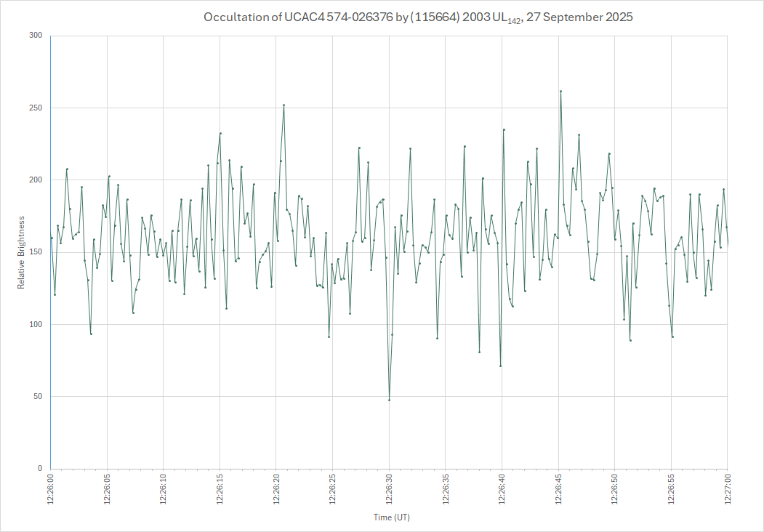The height and width of the screenshot is (532, 764).
Task: Select the 300 value on brightness axis
Action: (x=36, y=36)
